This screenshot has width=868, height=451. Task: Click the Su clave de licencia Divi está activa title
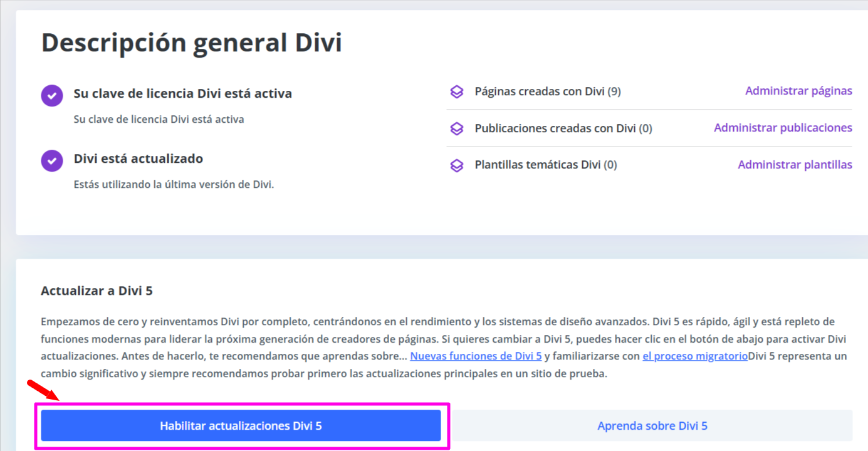183,94
